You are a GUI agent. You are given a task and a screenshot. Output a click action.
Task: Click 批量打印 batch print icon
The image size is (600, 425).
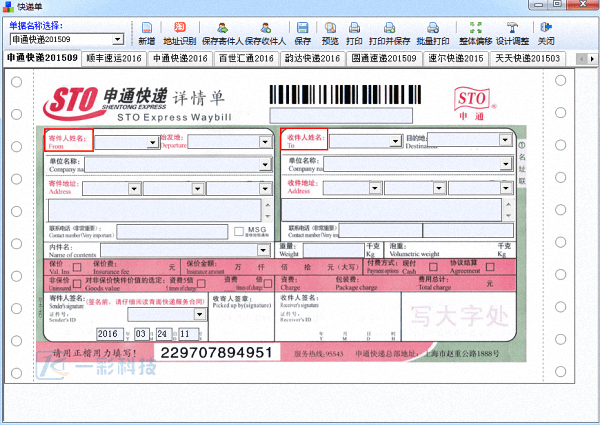[433, 33]
